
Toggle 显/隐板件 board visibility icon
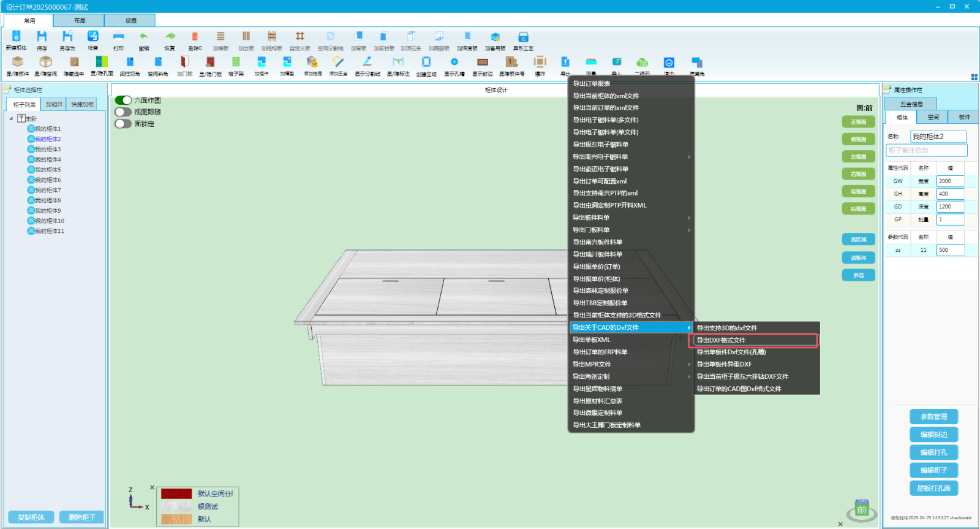[x=17, y=62]
